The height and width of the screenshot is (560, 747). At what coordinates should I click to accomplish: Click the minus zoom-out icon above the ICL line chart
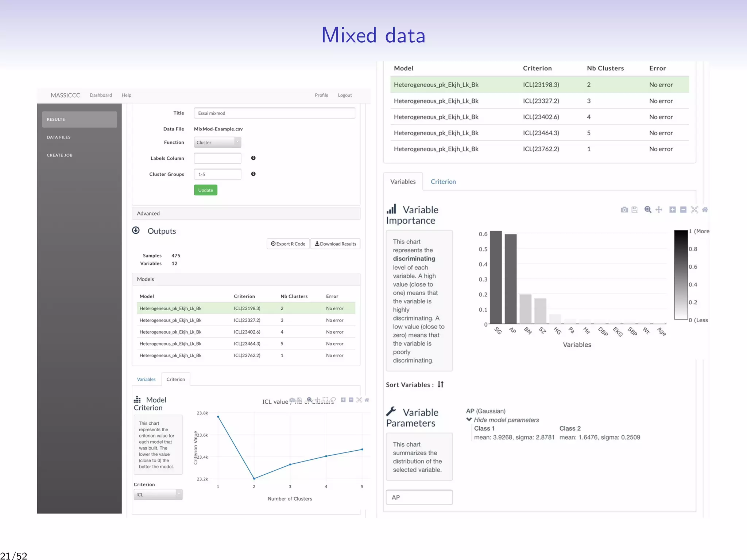coord(351,400)
